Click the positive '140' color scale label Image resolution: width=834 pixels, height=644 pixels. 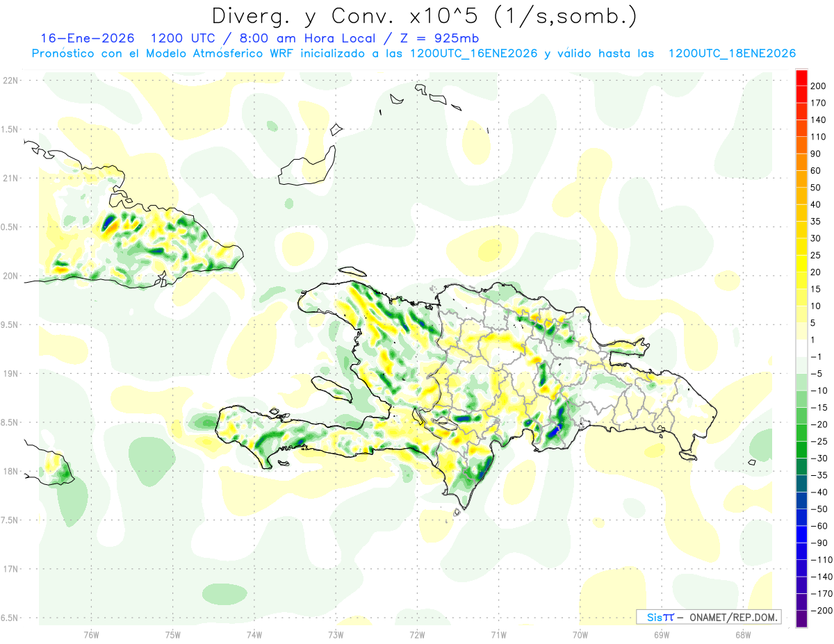click(818, 119)
